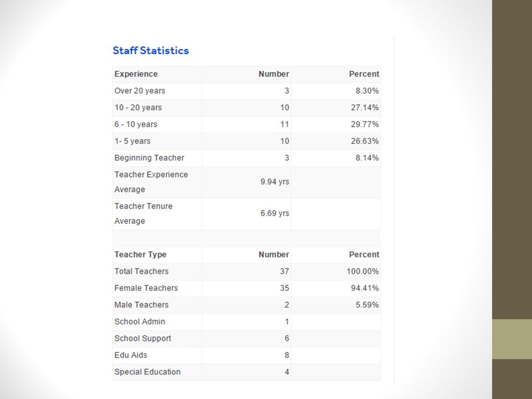The image size is (532, 399).
Task: Select the Male Teachers row label
Action: (x=141, y=305)
